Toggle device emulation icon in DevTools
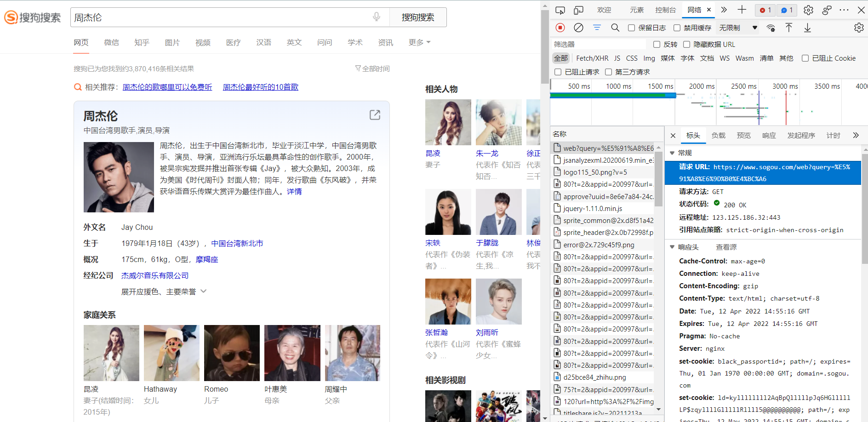 pos(578,10)
